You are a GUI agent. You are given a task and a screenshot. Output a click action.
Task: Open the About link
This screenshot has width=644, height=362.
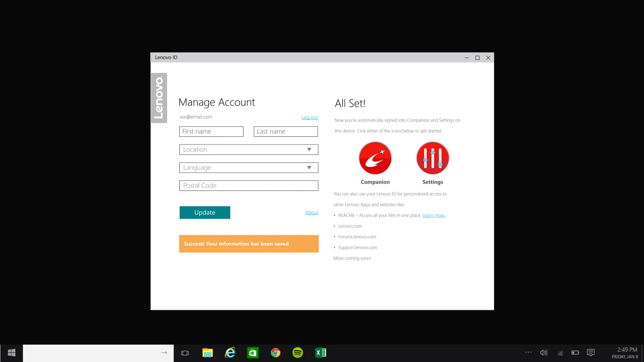312,212
